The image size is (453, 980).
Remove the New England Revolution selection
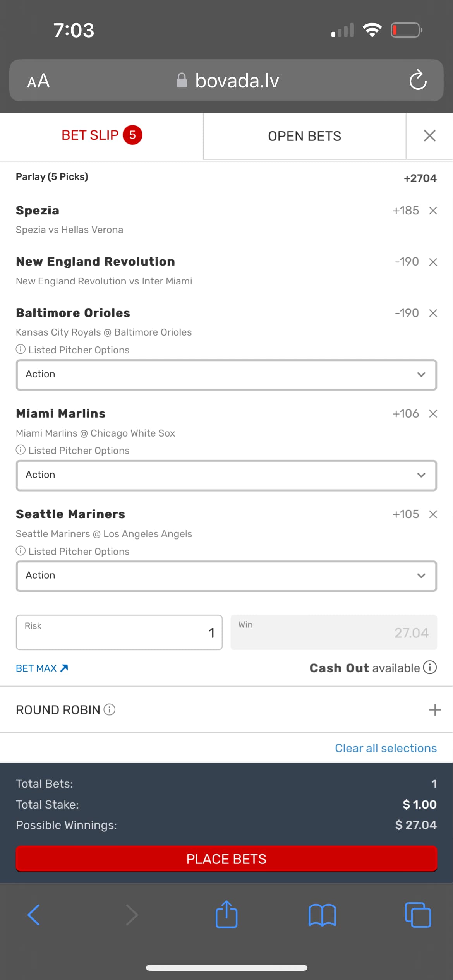click(433, 262)
